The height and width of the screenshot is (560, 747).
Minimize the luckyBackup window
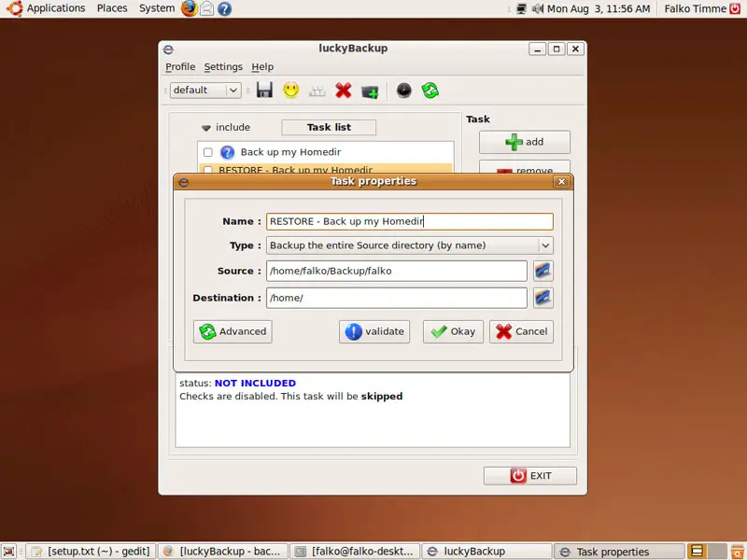(x=537, y=49)
